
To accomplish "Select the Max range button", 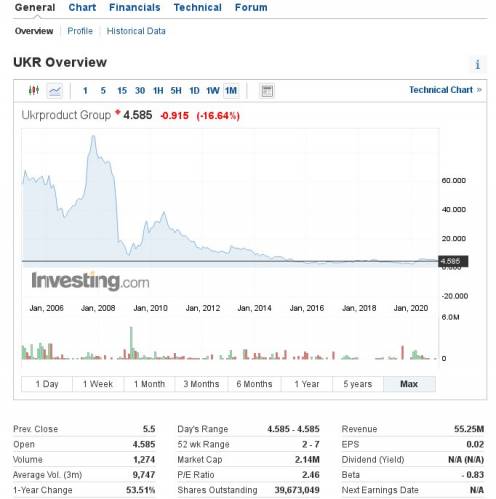I will coord(409,384).
